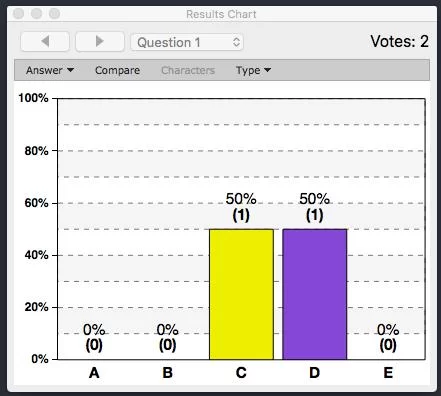Click the window zoom button
This screenshot has width=441, height=396.
click(x=54, y=14)
